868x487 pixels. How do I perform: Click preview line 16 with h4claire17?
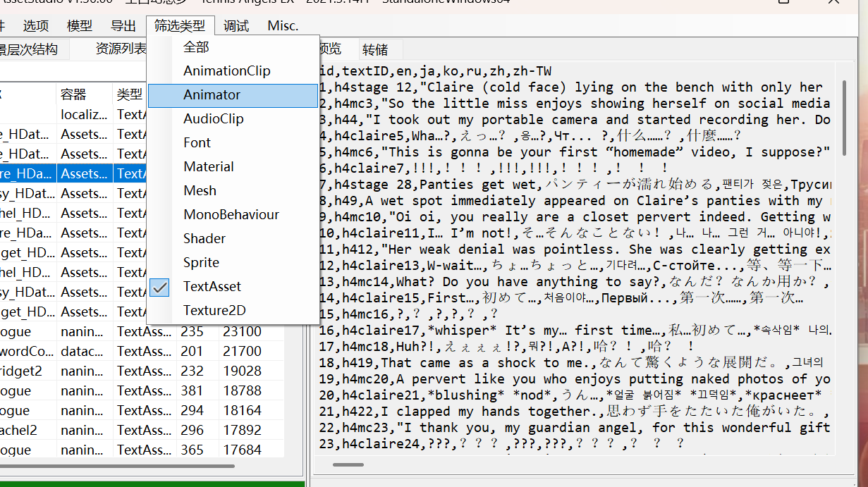click(x=576, y=331)
